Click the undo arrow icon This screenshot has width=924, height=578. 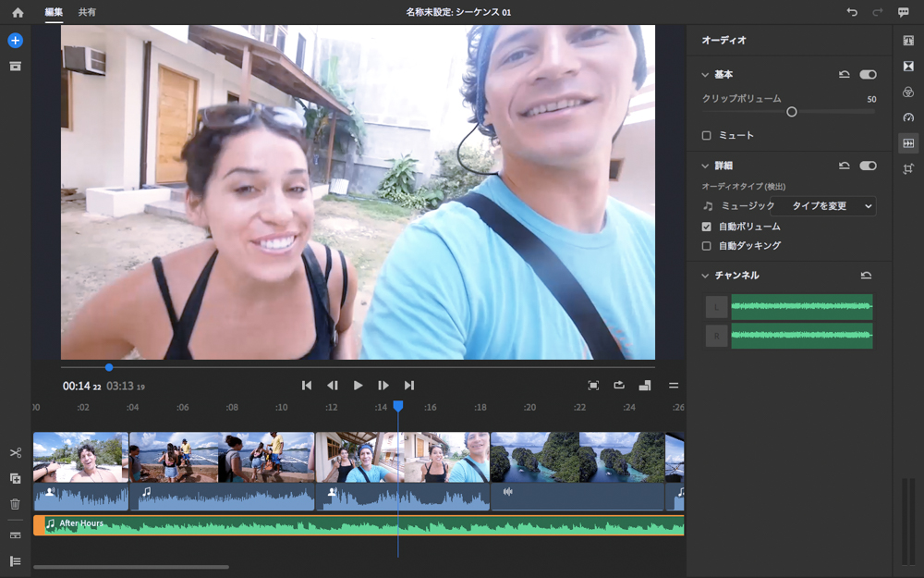(x=852, y=12)
